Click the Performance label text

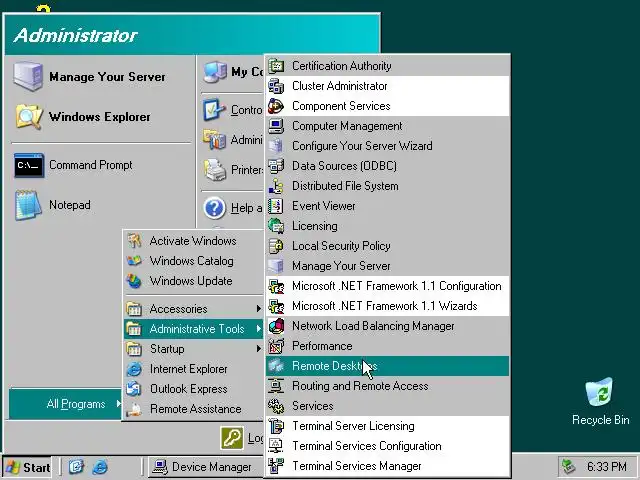point(322,346)
